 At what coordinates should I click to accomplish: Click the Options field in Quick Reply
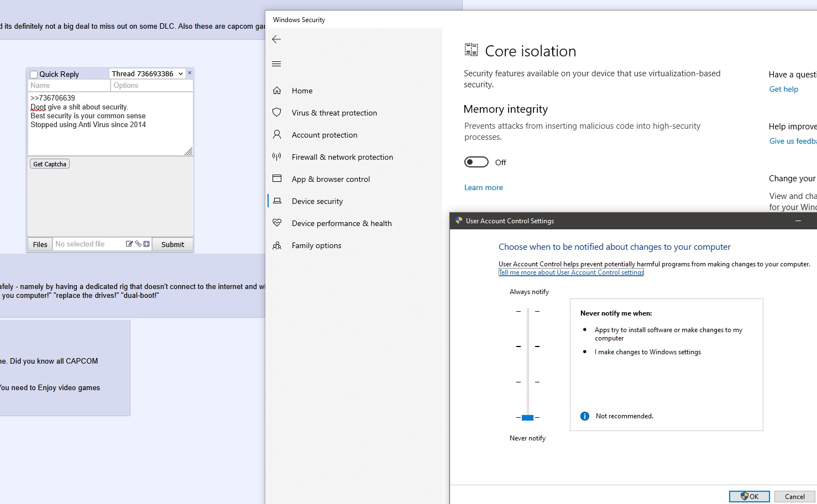(x=152, y=86)
